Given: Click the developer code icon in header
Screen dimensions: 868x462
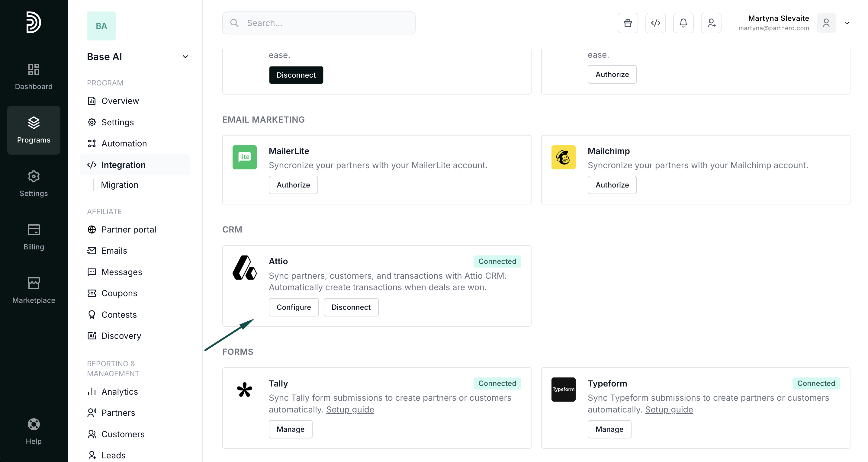Looking at the screenshot, I should click(x=655, y=23).
